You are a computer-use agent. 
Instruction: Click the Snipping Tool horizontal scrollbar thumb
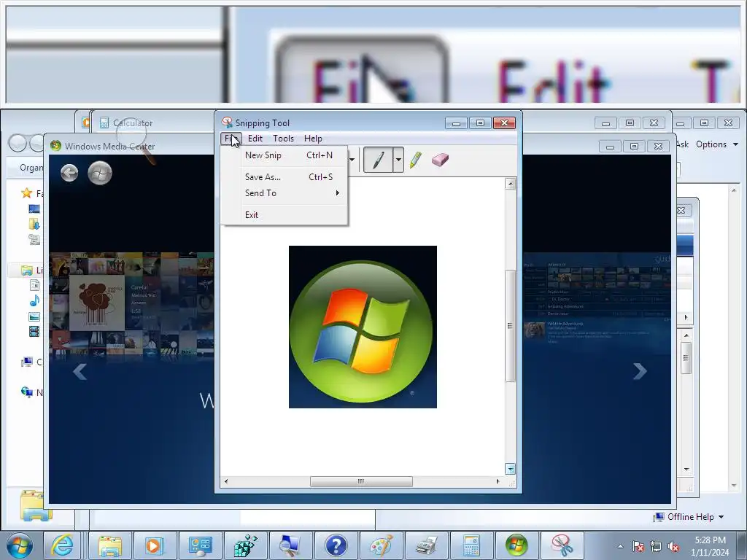361,481
